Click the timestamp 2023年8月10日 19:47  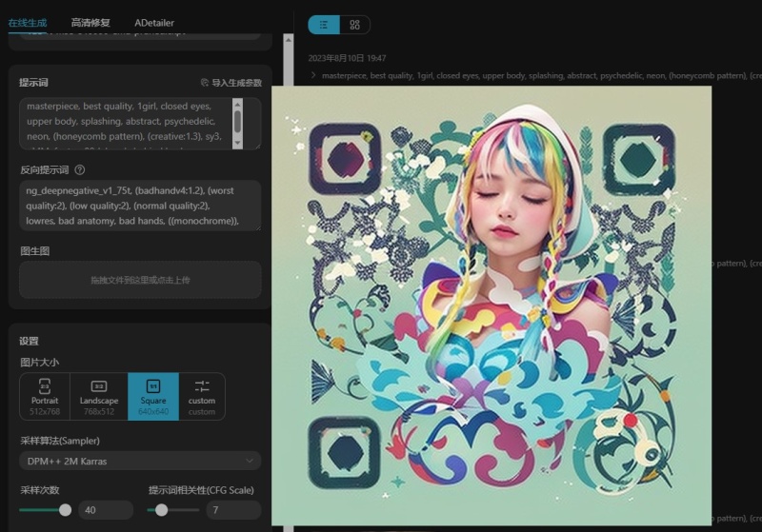[347, 58]
